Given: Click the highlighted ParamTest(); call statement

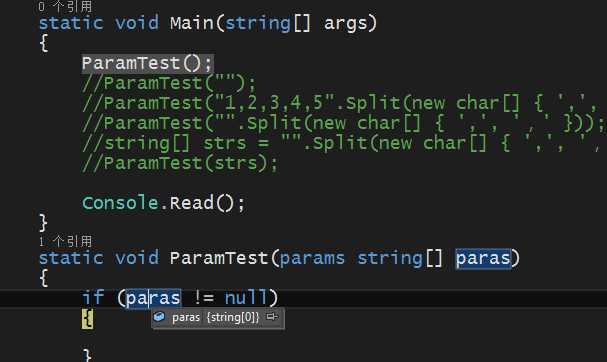Looking at the screenshot, I should (147, 63).
